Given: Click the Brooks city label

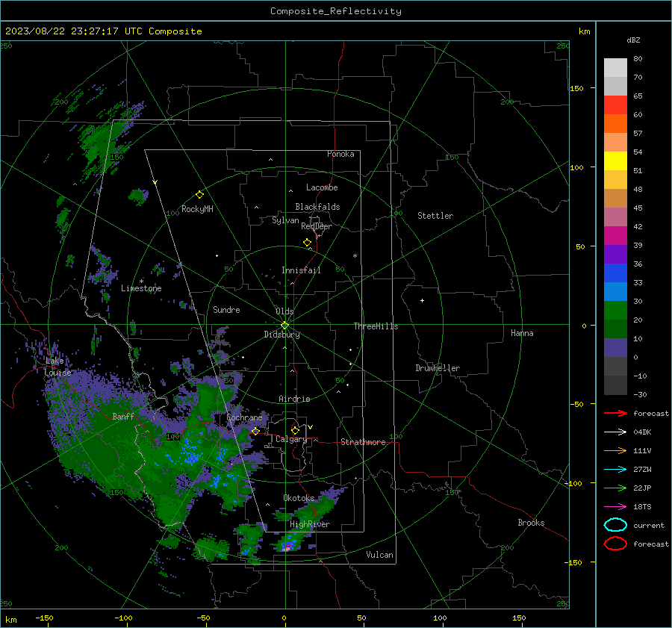Looking at the screenshot, I should coord(531,523).
